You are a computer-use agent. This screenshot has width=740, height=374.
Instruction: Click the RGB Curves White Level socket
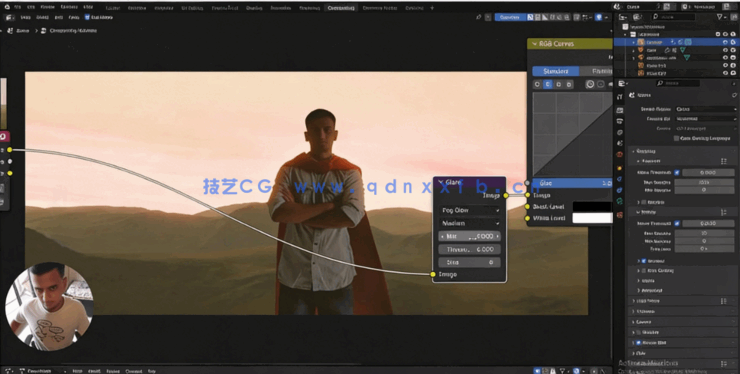(527, 218)
